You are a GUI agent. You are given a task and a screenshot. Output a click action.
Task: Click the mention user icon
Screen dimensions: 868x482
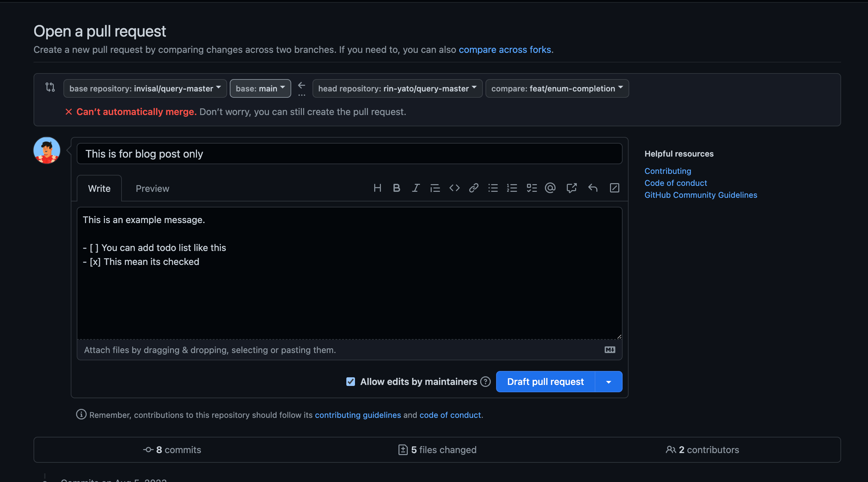(x=550, y=188)
